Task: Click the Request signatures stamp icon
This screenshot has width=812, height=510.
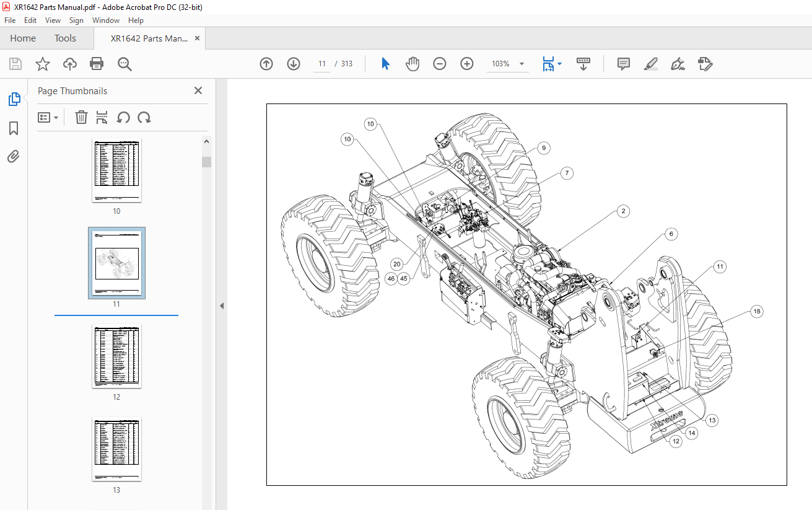Action: coord(705,64)
